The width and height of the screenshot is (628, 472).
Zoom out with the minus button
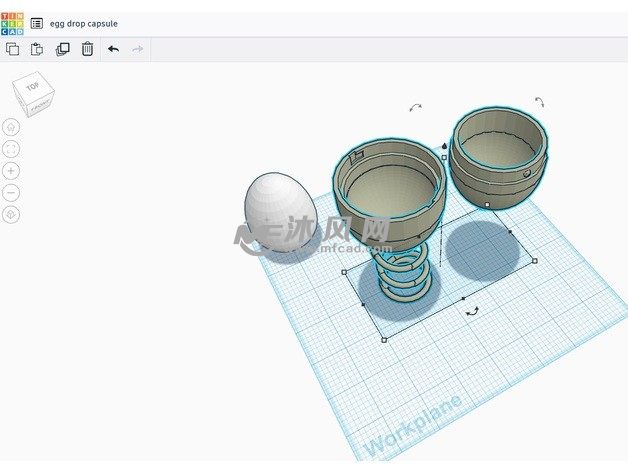tap(11, 192)
